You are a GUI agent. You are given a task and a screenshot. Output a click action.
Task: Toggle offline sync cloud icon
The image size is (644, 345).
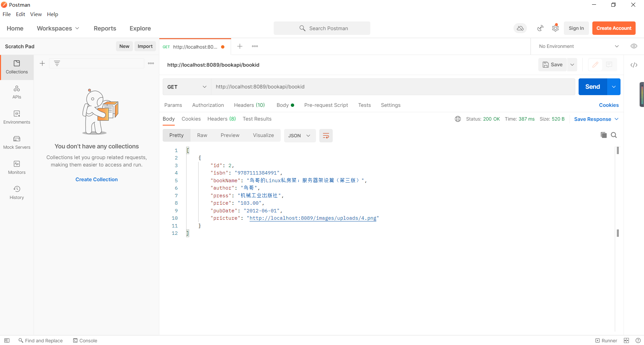click(x=520, y=28)
